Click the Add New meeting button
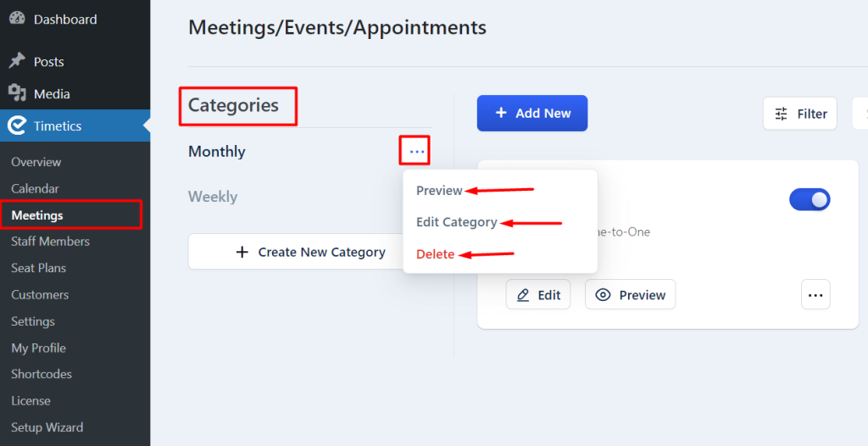868x446 pixels. [532, 113]
